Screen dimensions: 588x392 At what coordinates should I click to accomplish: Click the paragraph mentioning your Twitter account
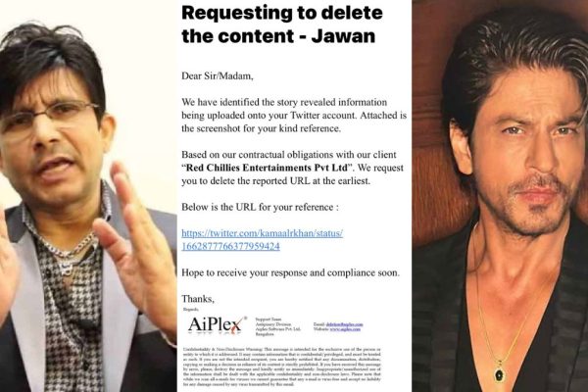[294, 116]
